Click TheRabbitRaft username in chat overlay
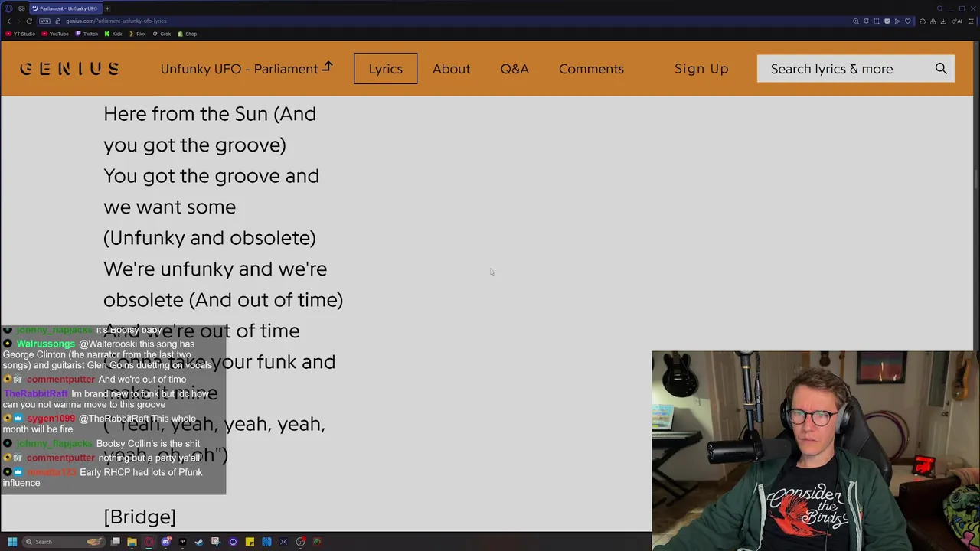Viewport: 980px width, 551px height. [35, 393]
